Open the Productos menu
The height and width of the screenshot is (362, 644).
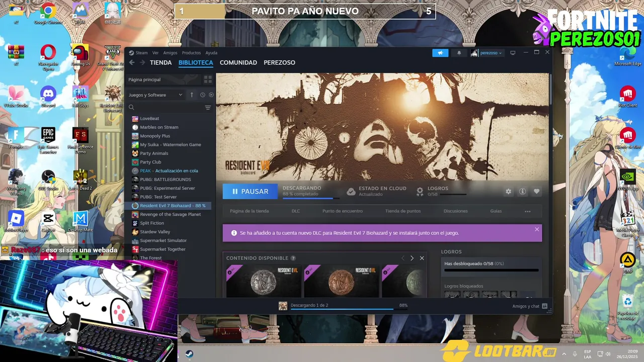click(191, 53)
